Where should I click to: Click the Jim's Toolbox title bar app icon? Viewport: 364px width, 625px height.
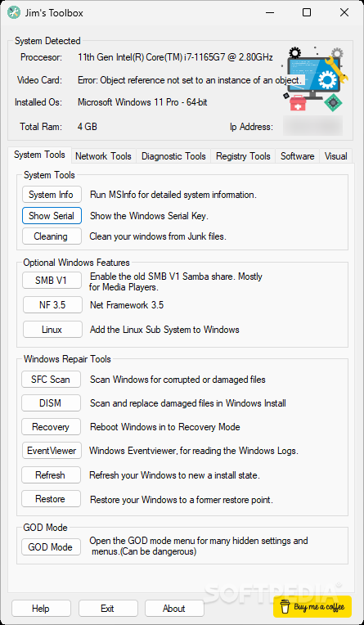14,13
